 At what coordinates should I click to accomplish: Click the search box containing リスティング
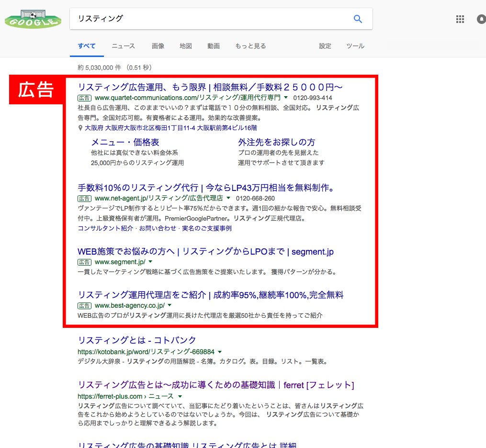click(221, 19)
